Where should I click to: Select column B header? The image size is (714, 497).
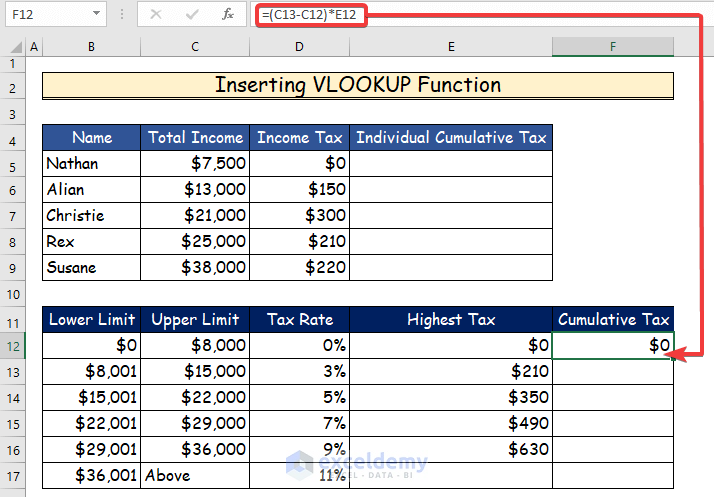click(92, 47)
